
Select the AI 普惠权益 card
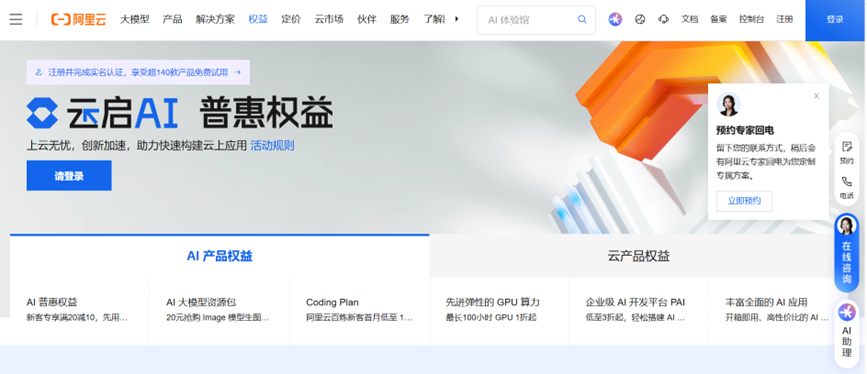[x=80, y=310]
